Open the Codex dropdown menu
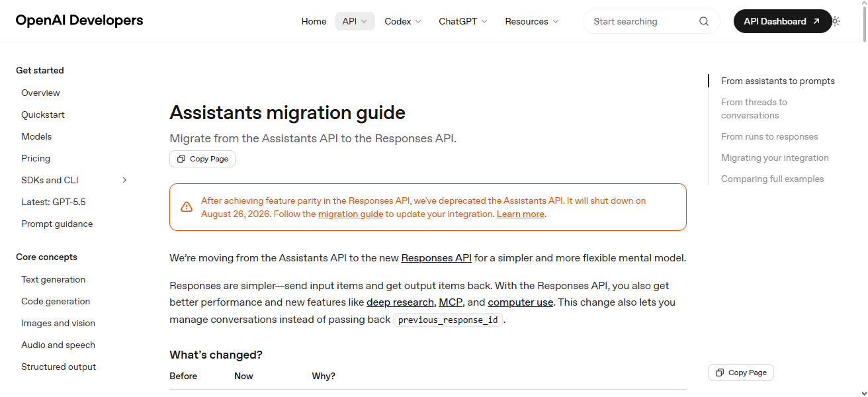 [403, 21]
